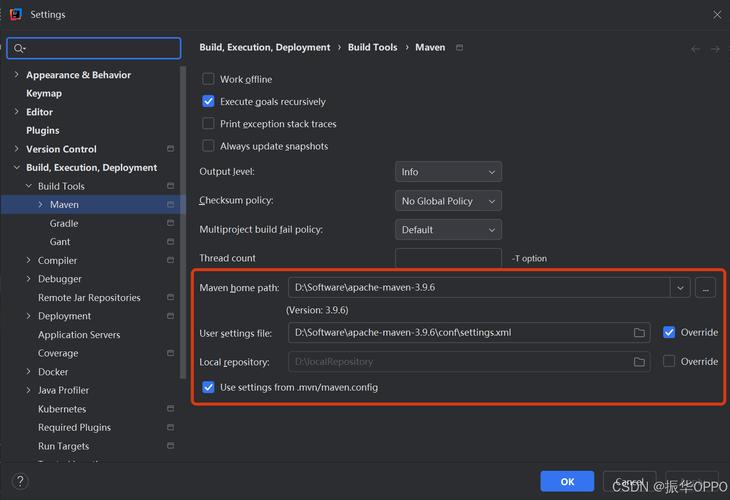Click the back navigation arrow

[x=696, y=49]
